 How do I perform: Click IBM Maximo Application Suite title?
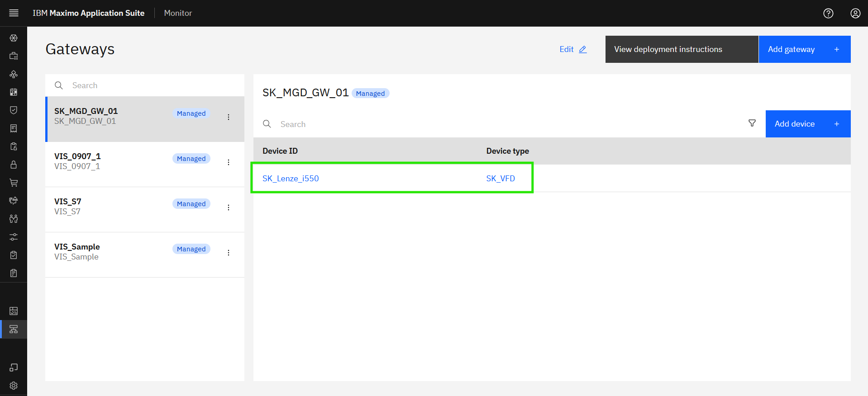[89, 13]
